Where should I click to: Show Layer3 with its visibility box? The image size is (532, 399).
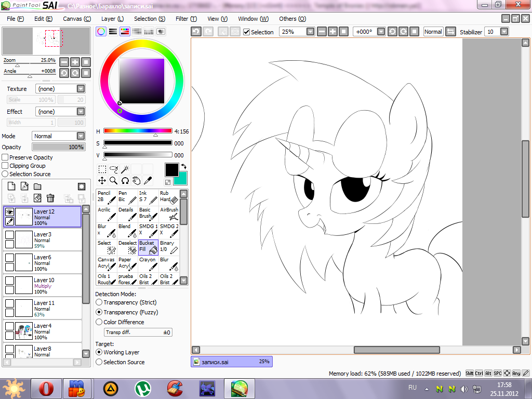coord(9,235)
